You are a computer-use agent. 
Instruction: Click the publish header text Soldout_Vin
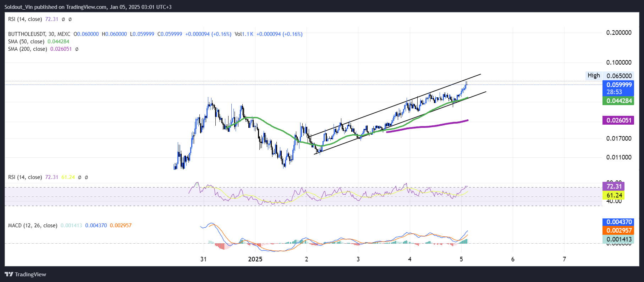tap(19, 7)
